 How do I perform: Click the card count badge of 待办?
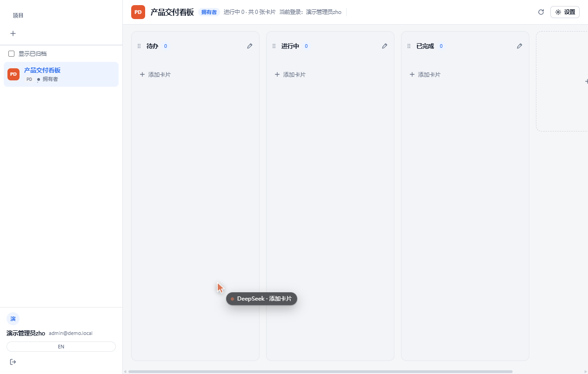tap(165, 46)
